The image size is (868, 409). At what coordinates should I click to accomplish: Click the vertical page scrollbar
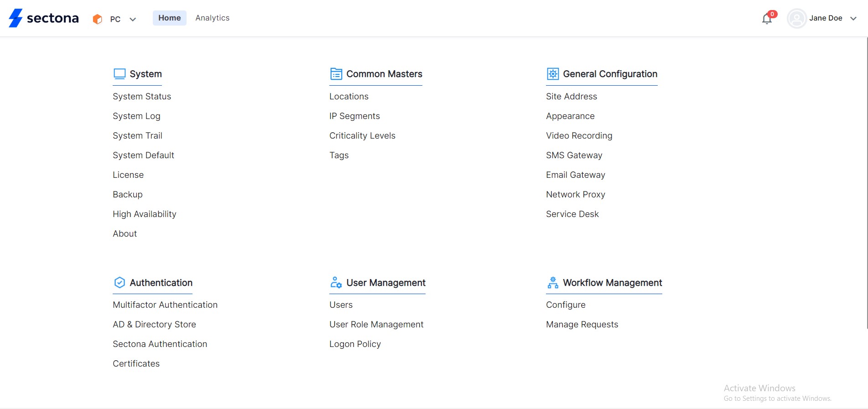[867, 182]
